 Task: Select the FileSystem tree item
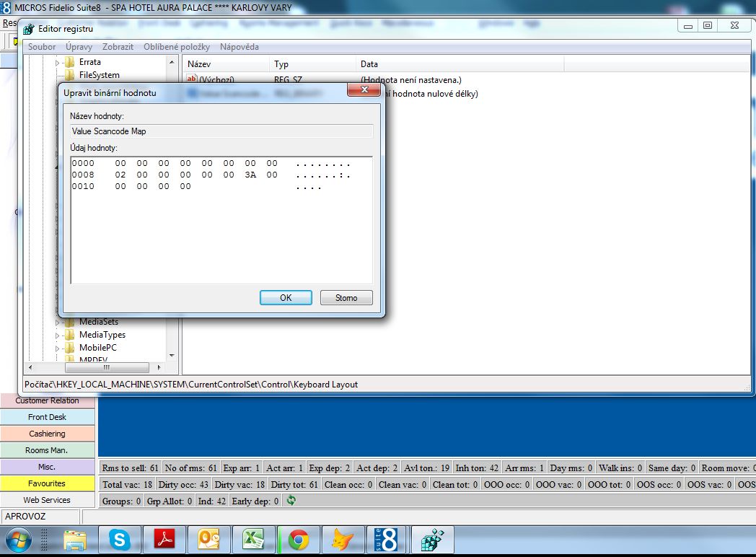click(x=100, y=75)
